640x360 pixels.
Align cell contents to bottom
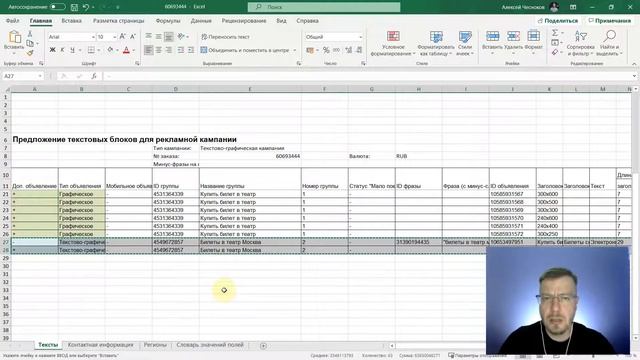[x=169, y=37]
